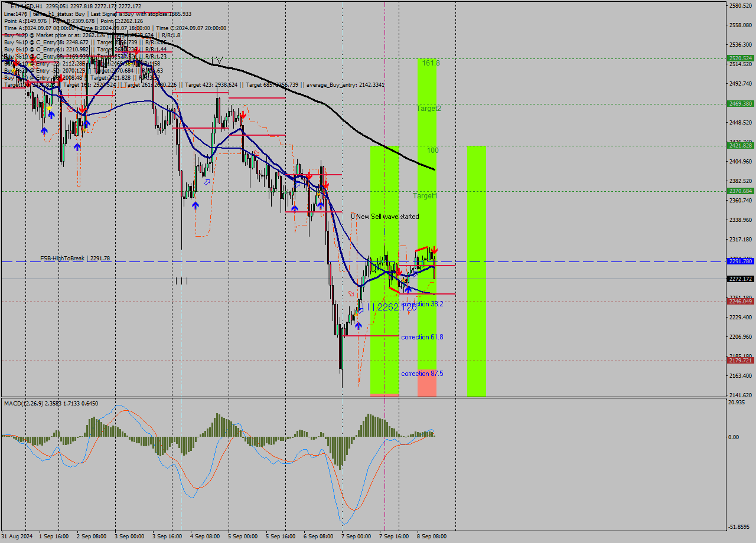
Task: Click the yellow arrow marker at the chart's left edge
Action: pyautogui.click(x=14, y=70)
